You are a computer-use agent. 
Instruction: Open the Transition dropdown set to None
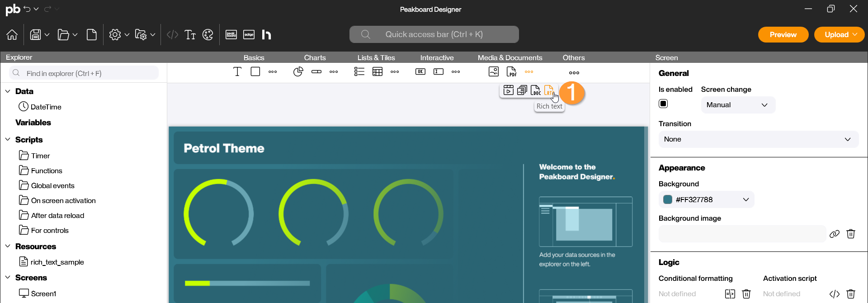point(758,139)
